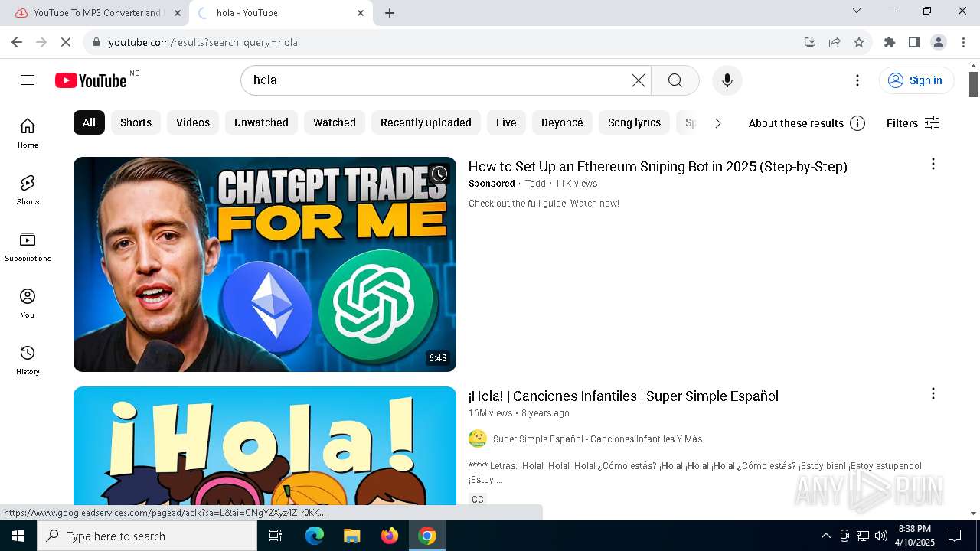Image resolution: width=980 pixels, height=551 pixels.
Task: Open Shorts in the left sidebar
Action: (28, 190)
